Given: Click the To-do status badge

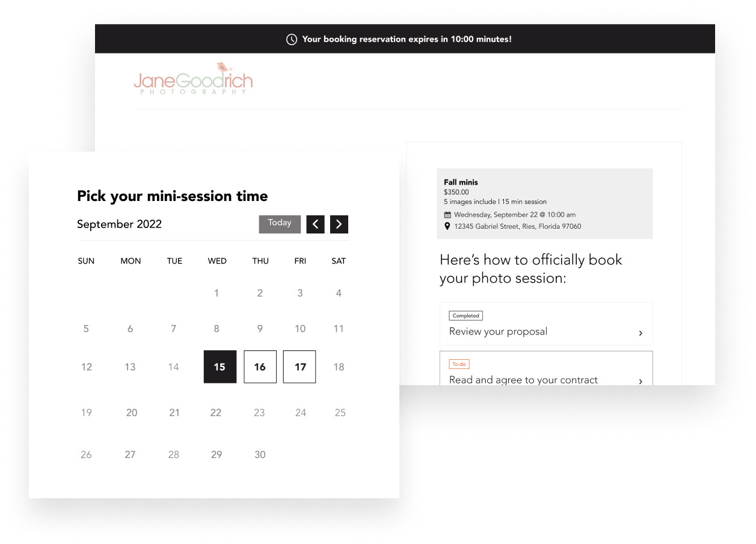Looking at the screenshot, I should (x=459, y=364).
